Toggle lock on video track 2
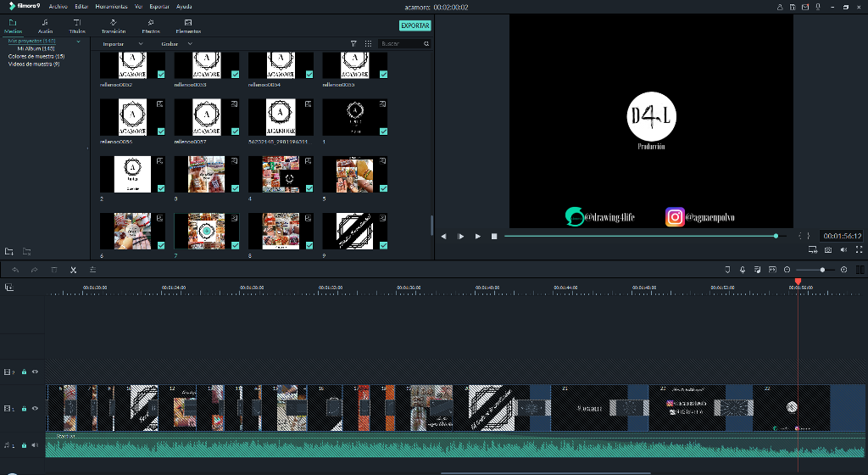This screenshot has height=475, width=868. [x=24, y=372]
